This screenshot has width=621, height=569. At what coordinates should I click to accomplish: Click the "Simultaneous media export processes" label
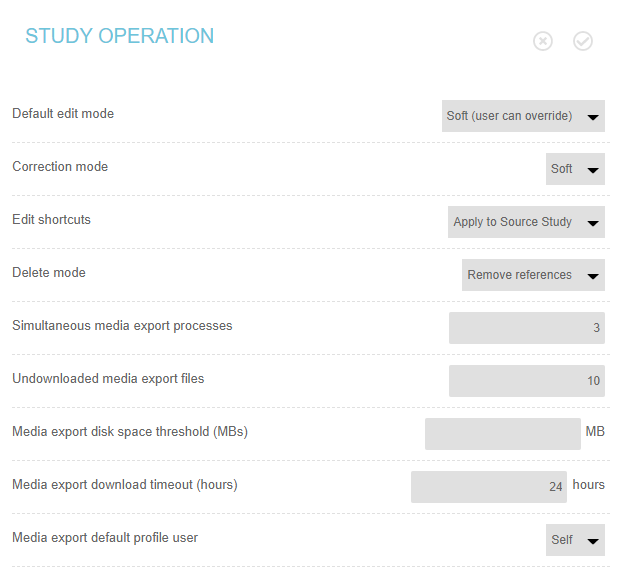122,326
